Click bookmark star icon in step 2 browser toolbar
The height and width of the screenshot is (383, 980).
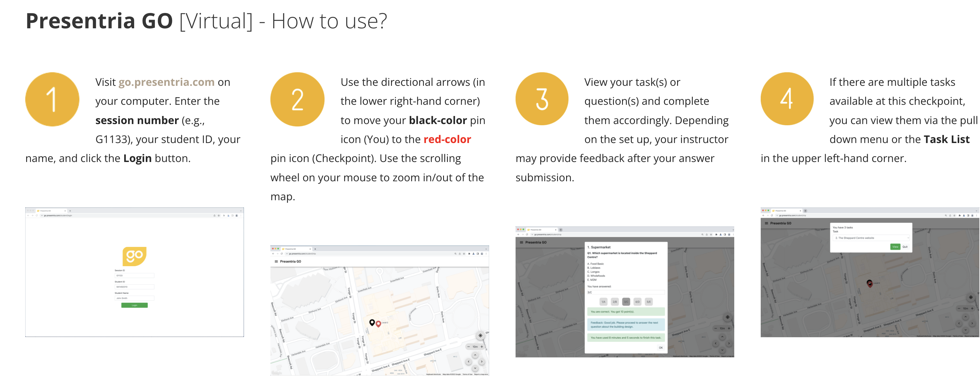tap(464, 254)
